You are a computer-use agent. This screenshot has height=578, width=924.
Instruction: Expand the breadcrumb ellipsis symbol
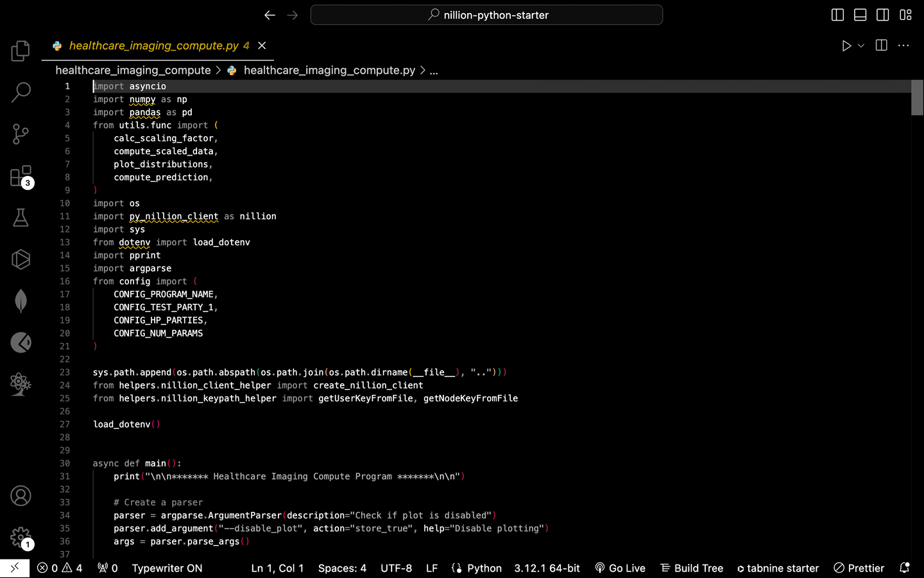pos(434,70)
